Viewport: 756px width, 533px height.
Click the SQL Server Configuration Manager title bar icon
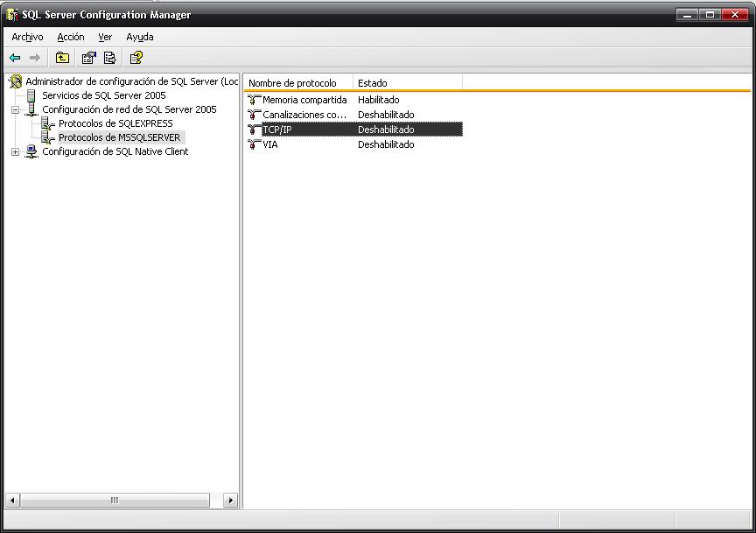tap(11, 14)
